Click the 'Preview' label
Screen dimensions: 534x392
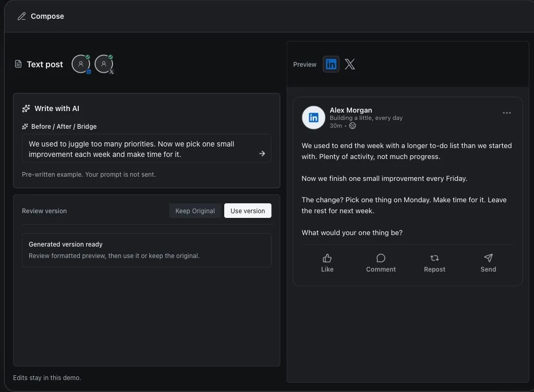pos(305,64)
